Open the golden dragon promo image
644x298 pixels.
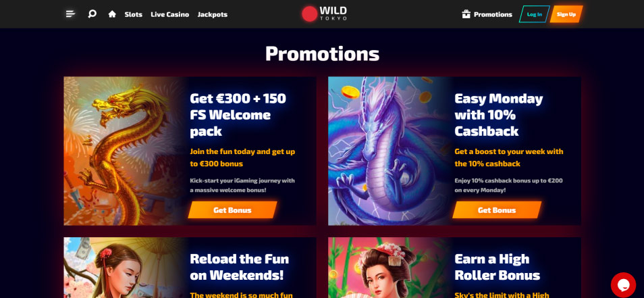[x=124, y=151]
